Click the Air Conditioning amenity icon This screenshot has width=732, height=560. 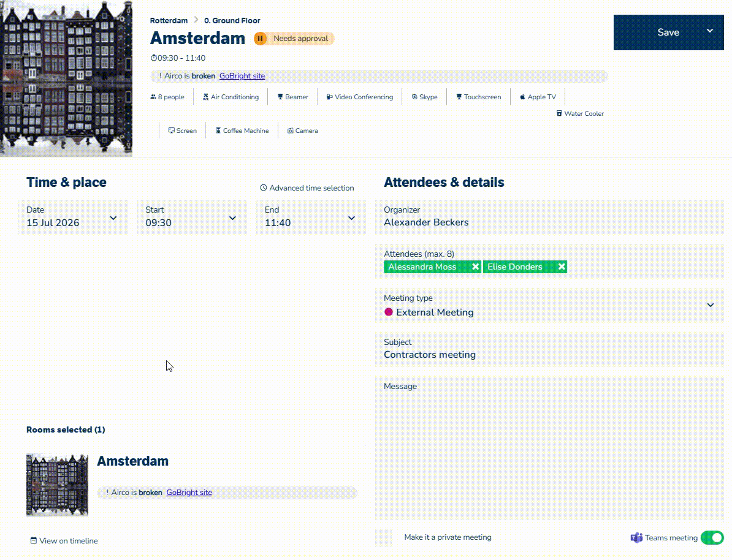[x=205, y=97]
